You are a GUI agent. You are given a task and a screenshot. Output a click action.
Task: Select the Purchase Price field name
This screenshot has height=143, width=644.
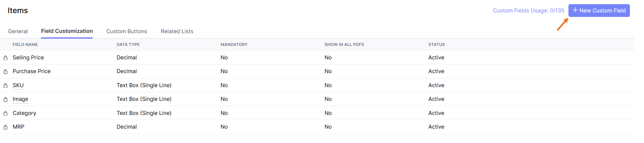pos(32,71)
